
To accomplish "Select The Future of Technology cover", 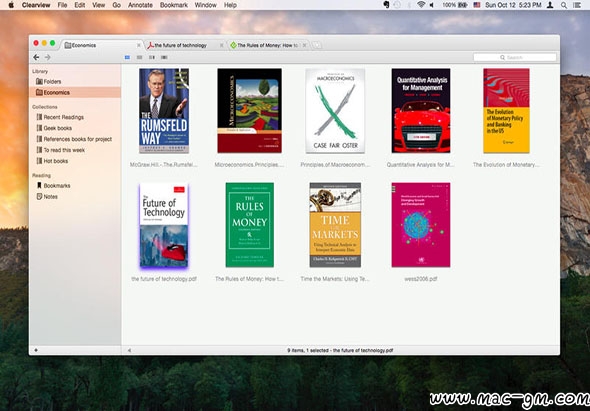I will coord(164,225).
